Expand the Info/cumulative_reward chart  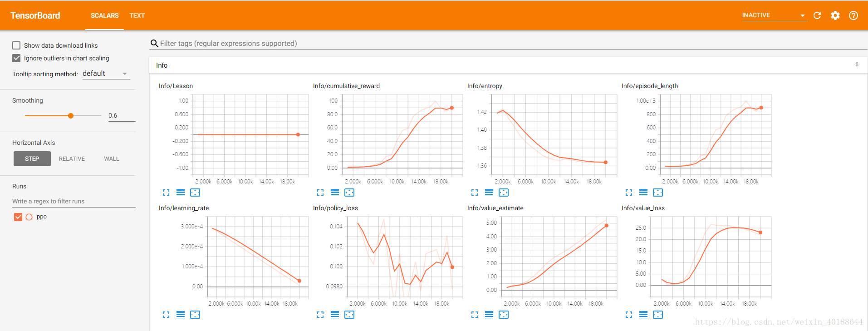pos(320,193)
